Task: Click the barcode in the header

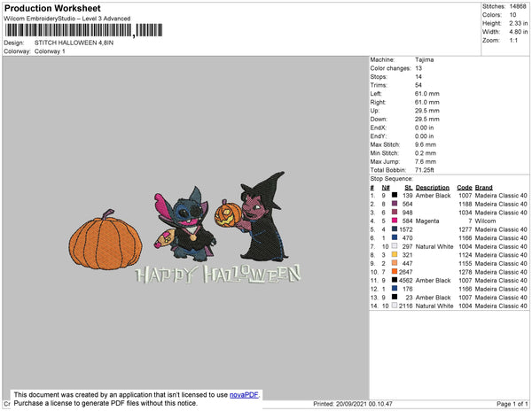Action: 83,30
